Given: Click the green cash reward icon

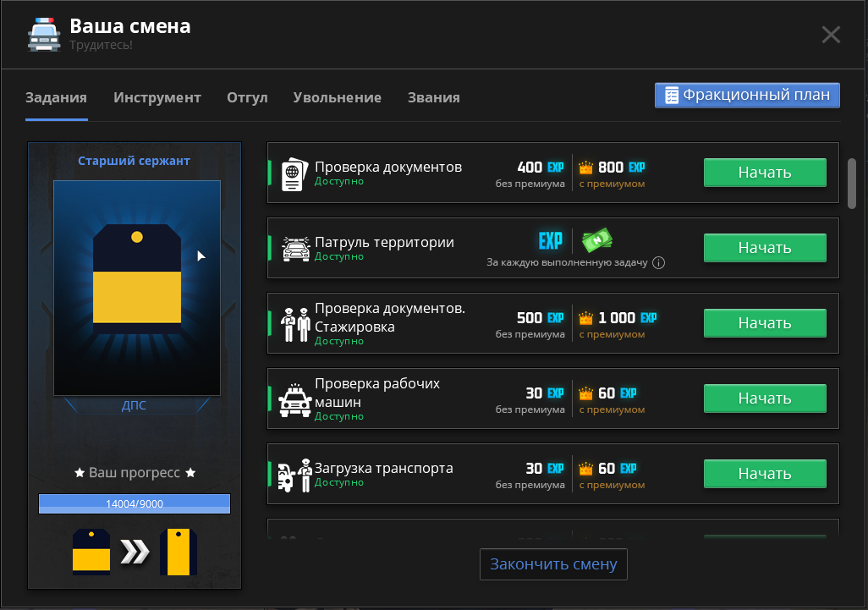Looking at the screenshot, I should (x=596, y=241).
